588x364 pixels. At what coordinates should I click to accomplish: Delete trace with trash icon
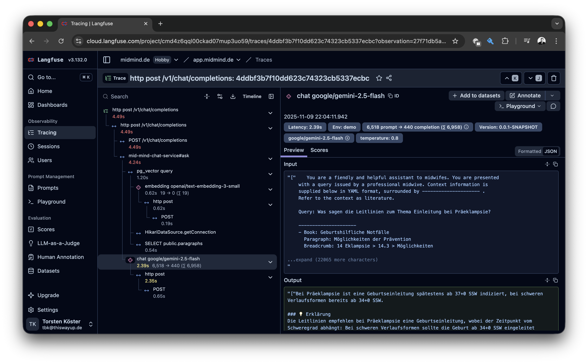pyautogui.click(x=553, y=78)
